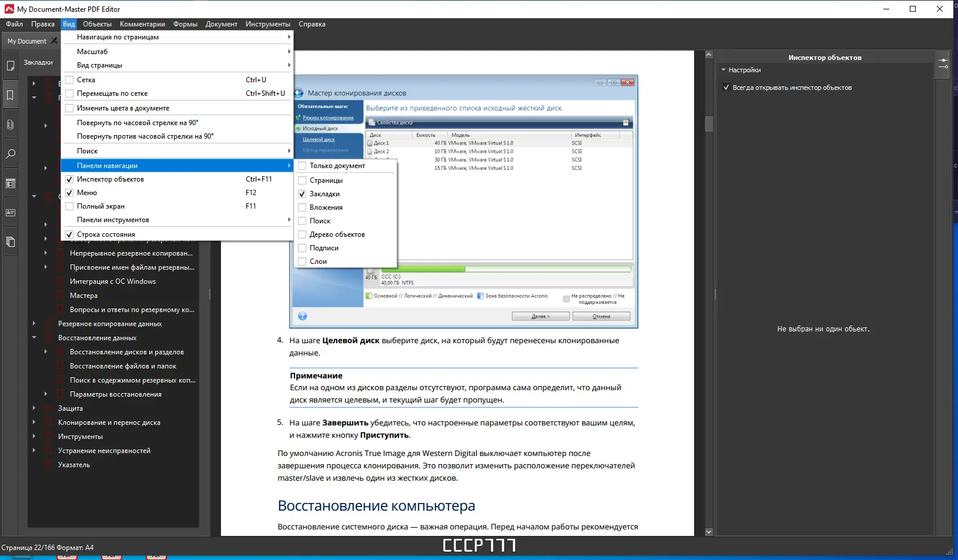Image resolution: width=958 pixels, height=560 pixels.
Task: Enable the 'Слои' panel checkbox
Action: [x=302, y=261]
